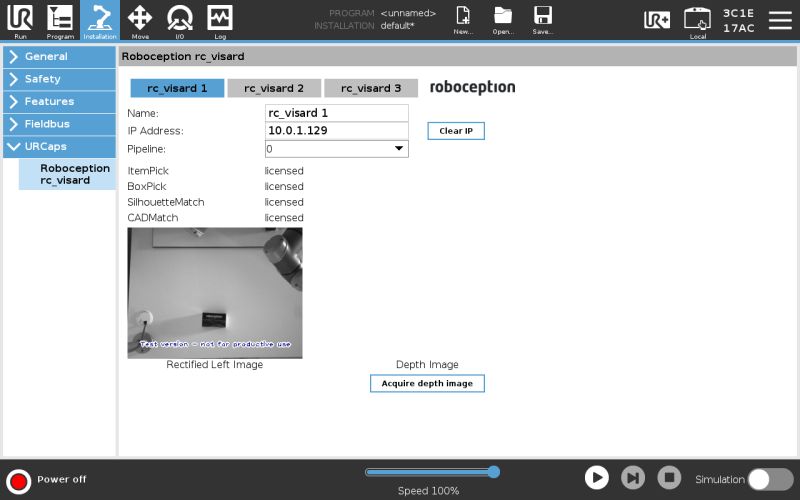Click the Step forward button
The width and height of the screenshot is (800, 500).
click(633, 478)
